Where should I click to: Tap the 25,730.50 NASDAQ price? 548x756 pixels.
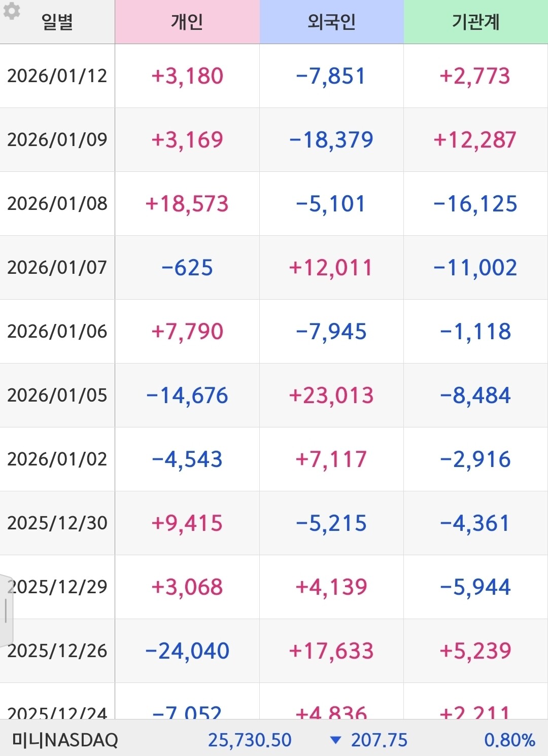[x=250, y=740]
